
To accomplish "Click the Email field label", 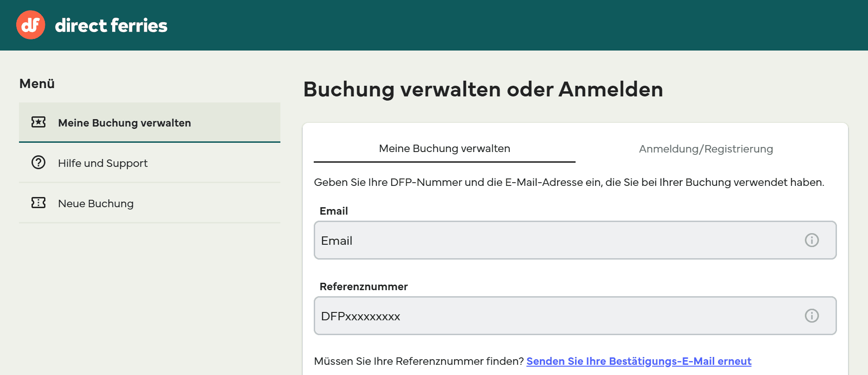I will (334, 211).
